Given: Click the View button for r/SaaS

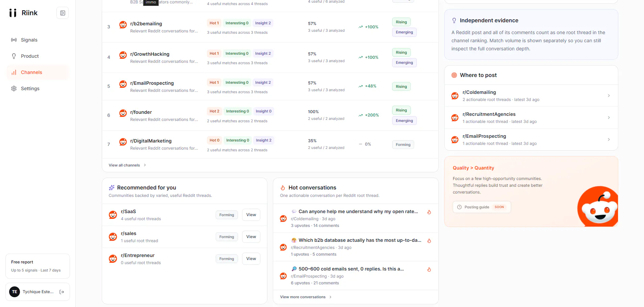Looking at the screenshot, I should point(251,215).
